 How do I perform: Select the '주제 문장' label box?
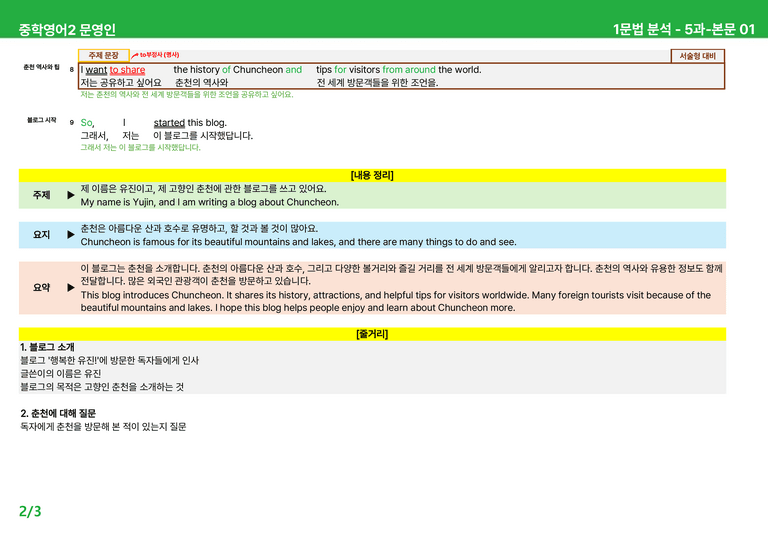(x=103, y=55)
